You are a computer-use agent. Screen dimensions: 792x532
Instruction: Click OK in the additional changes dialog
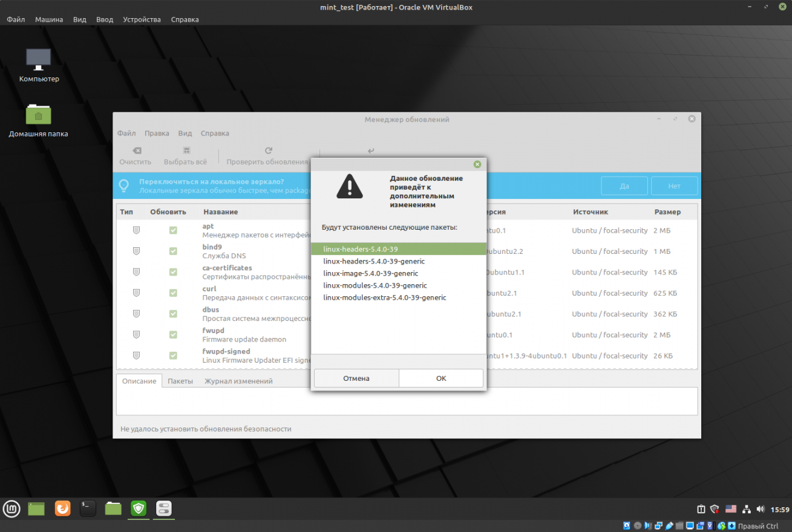click(x=441, y=378)
